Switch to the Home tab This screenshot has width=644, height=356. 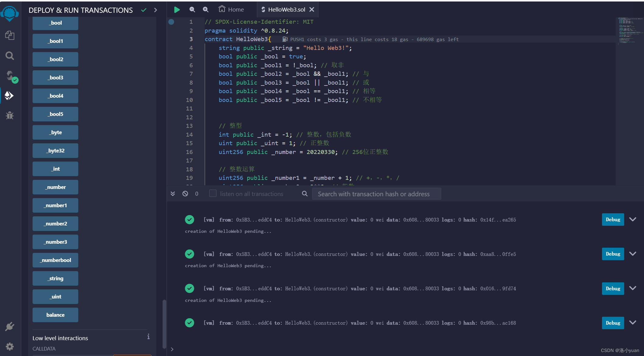[231, 9]
